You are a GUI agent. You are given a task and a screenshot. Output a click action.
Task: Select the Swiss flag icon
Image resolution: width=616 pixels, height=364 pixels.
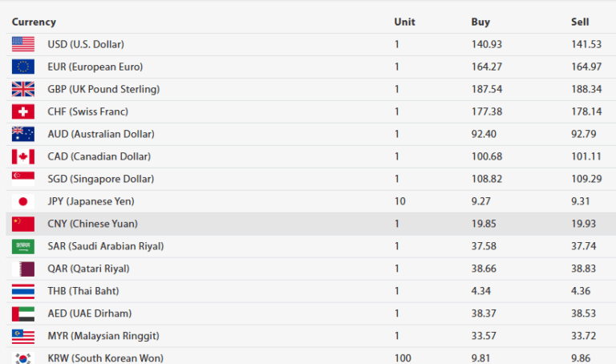[23, 111]
